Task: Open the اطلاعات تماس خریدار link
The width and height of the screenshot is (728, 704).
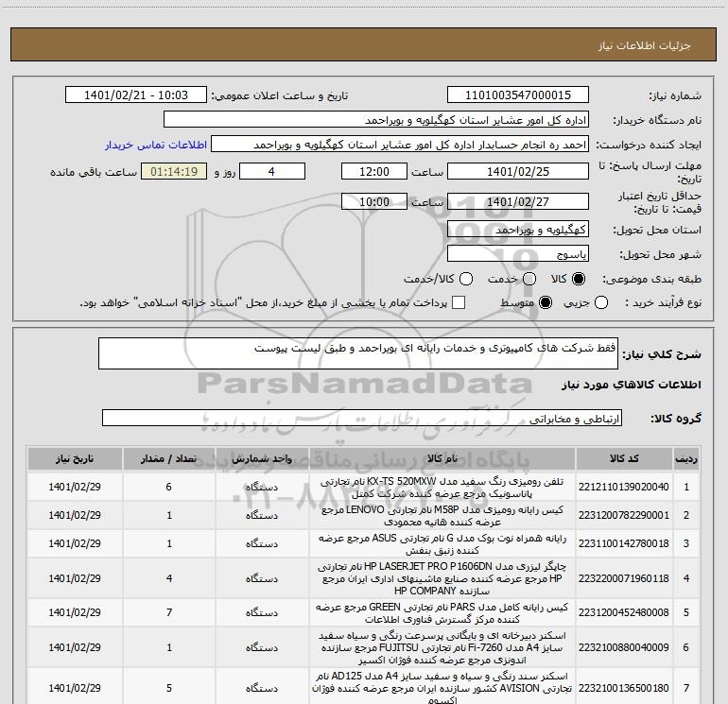Action: coord(156,145)
